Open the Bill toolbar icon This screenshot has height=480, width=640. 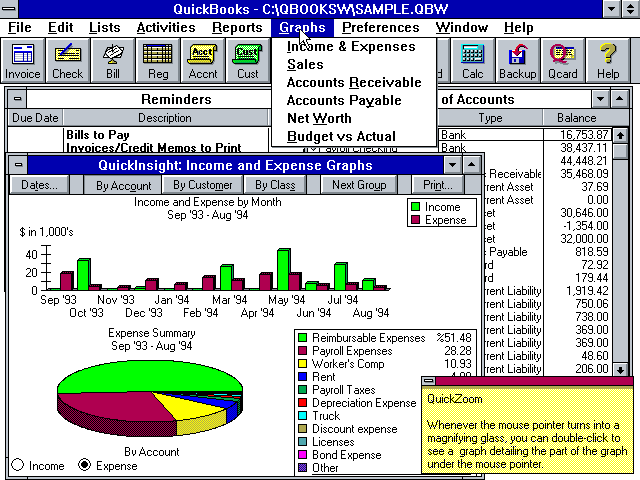113,61
